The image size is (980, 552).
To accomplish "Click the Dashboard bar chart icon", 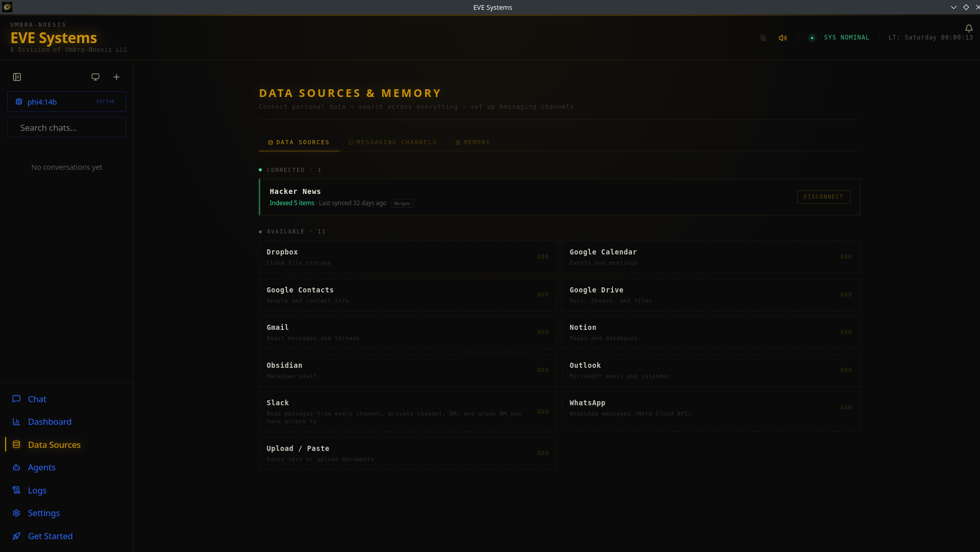I will pyautogui.click(x=16, y=422).
